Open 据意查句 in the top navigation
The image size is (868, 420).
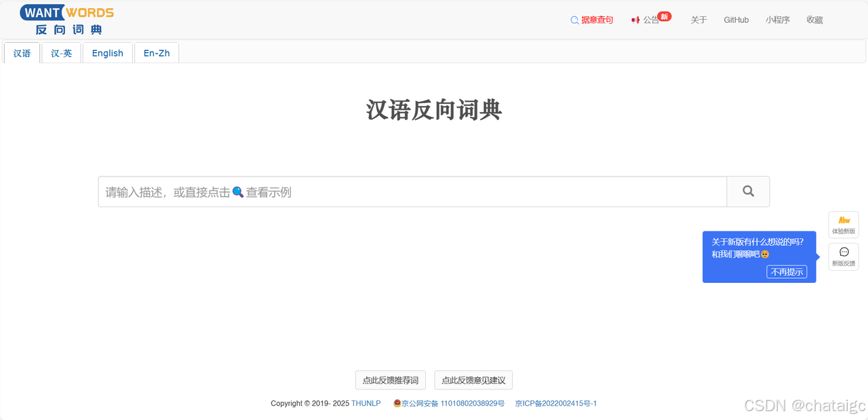click(592, 20)
